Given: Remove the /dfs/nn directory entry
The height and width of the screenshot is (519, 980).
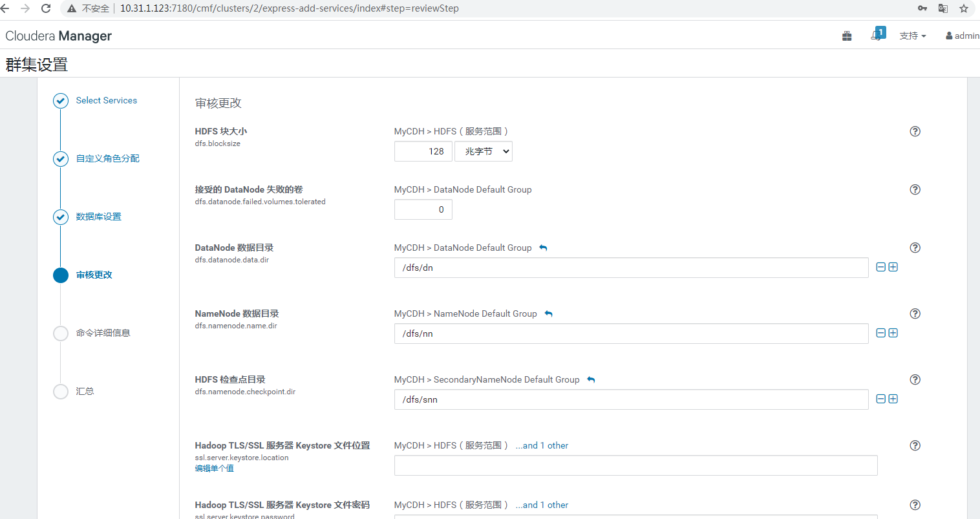Looking at the screenshot, I should pyautogui.click(x=880, y=333).
